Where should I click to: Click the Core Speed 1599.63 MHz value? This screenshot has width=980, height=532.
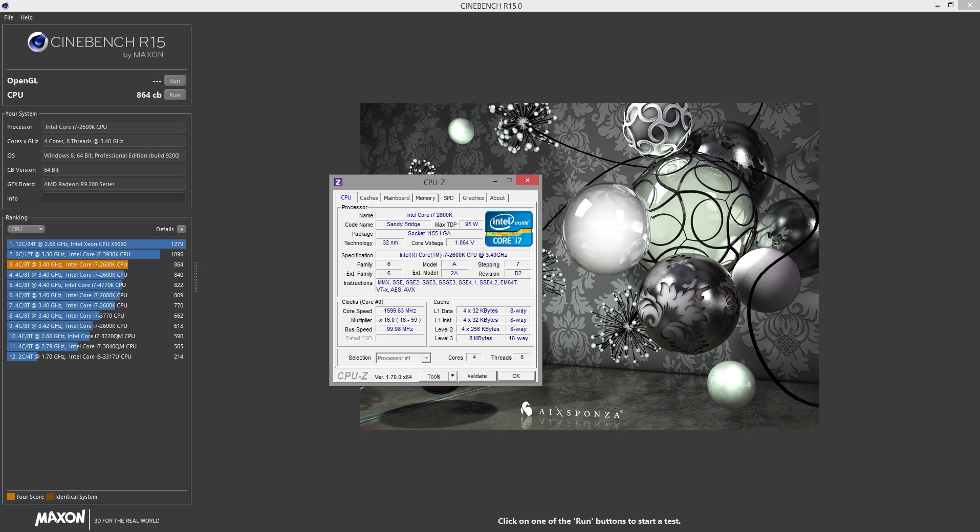(x=400, y=311)
